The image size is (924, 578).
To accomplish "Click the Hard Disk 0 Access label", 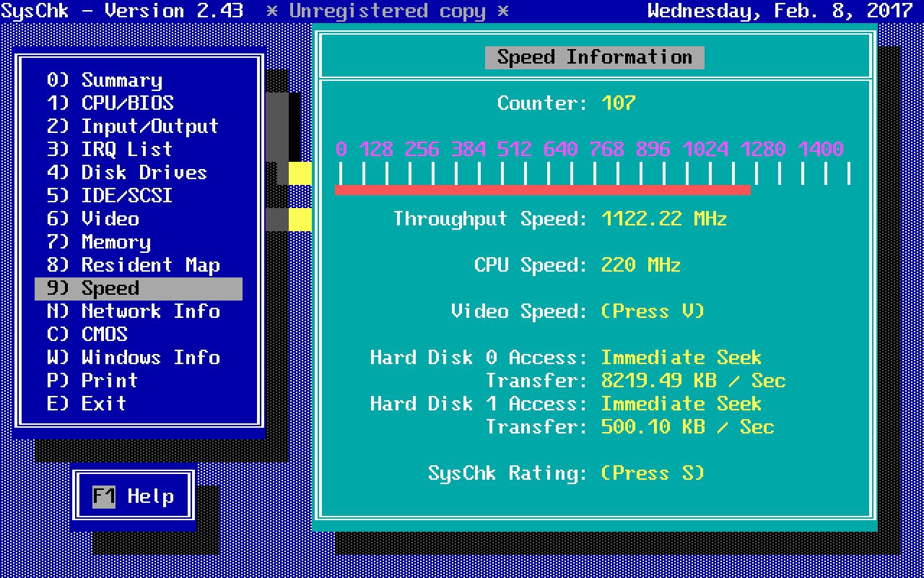I will 479,358.
